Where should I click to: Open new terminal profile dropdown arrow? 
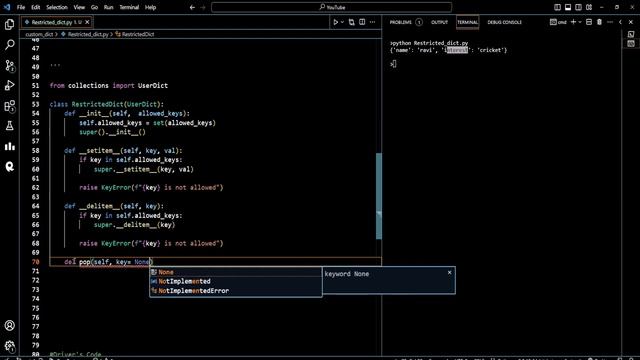pyautogui.click(x=580, y=22)
